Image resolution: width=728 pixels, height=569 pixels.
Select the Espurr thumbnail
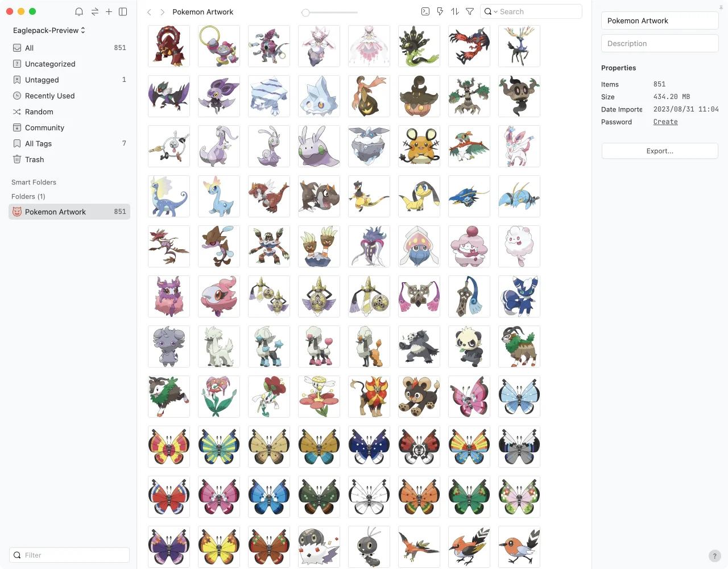click(169, 347)
